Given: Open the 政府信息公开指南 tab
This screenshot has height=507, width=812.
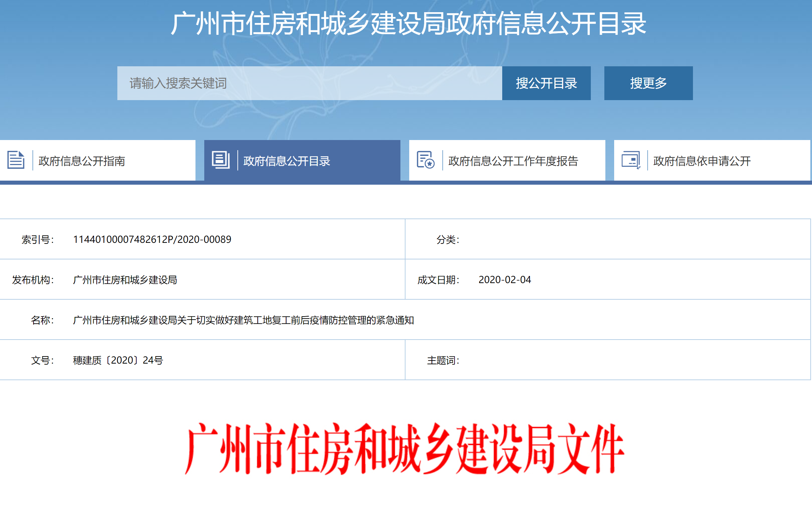Looking at the screenshot, I should coord(82,161).
